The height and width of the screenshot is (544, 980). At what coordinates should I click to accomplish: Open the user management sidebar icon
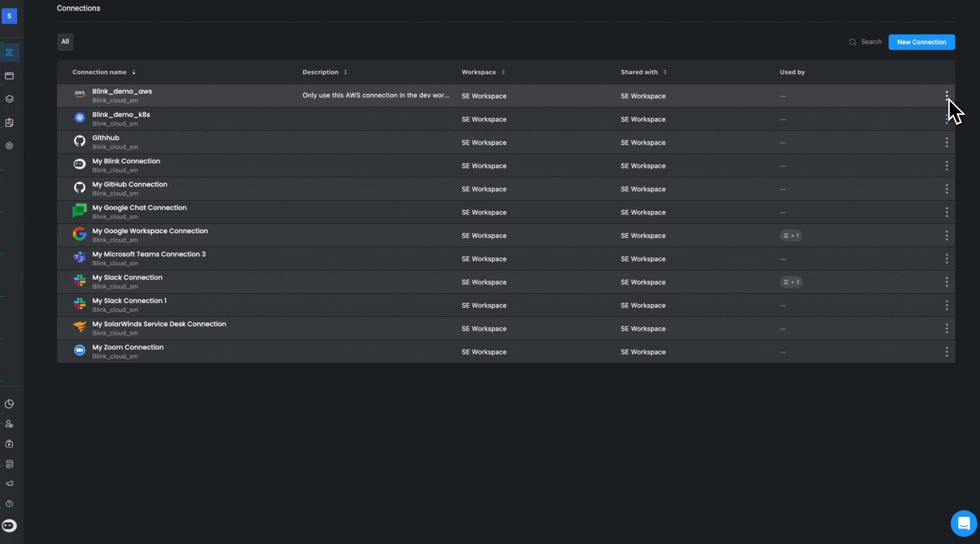pyautogui.click(x=9, y=424)
